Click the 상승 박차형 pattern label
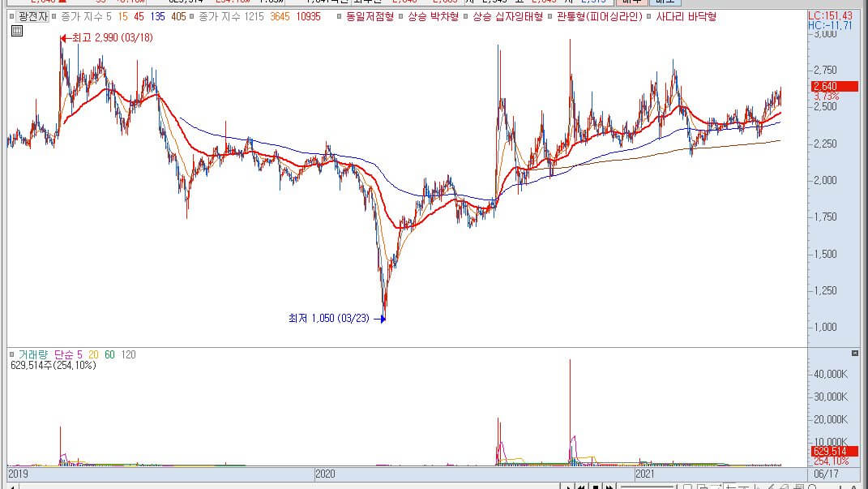Viewport: 868px width, 489px height. (434, 16)
